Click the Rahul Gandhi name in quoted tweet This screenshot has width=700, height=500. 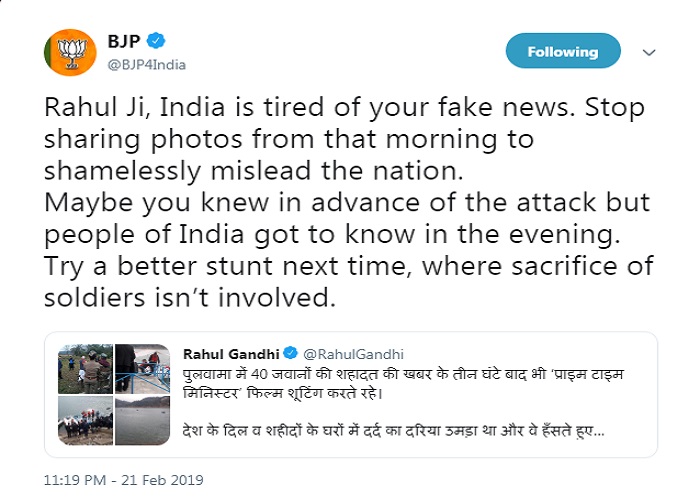tap(231, 354)
